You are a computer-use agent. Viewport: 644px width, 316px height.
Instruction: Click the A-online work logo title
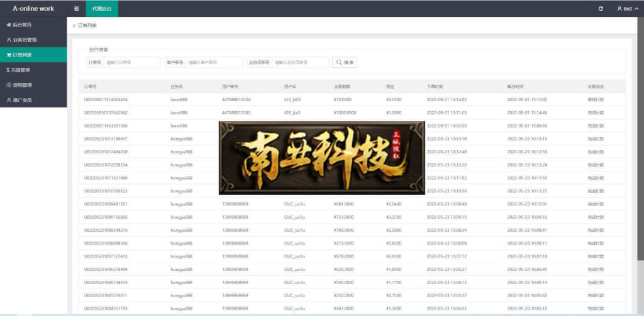[x=33, y=9]
